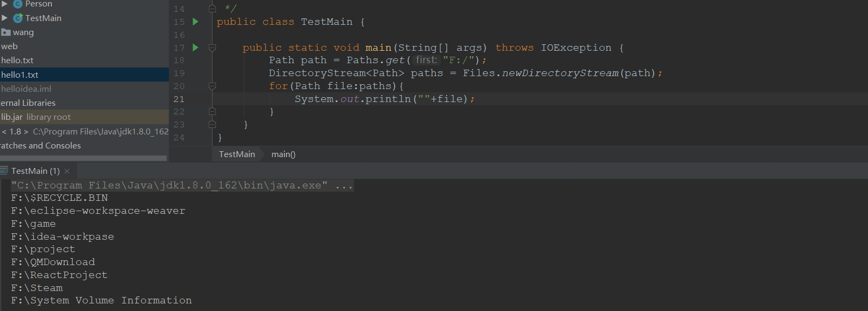The width and height of the screenshot is (868, 311).
Task: Click Person label in project tree
Action: tap(39, 4)
